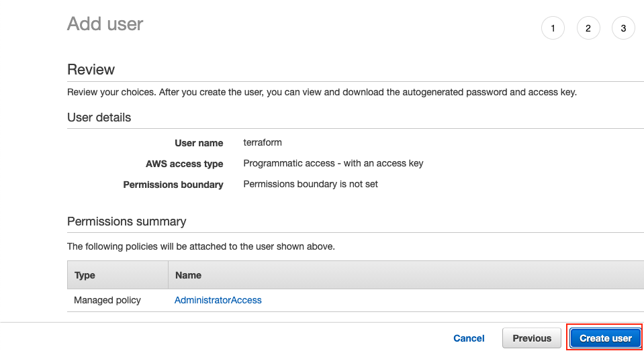The image size is (644, 351).
Task: Select wizard step 3 circle
Action: pos(623,28)
